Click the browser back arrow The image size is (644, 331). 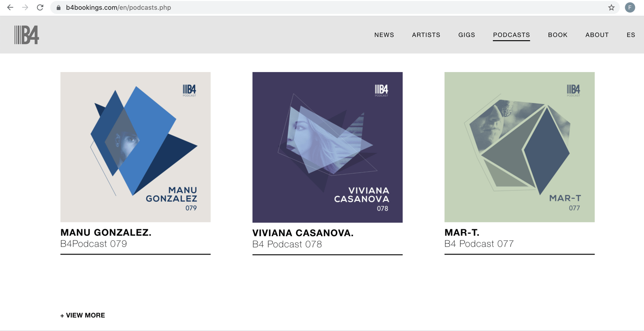(10, 8)
